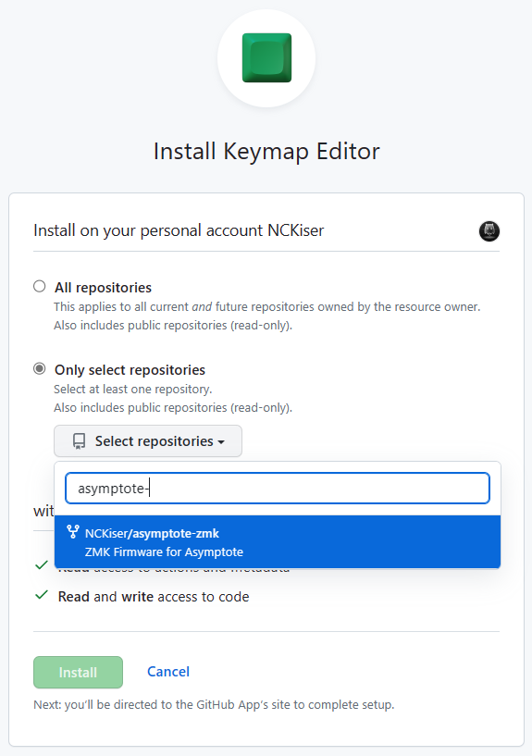Click the fork icon beside NCKiser/asymptote-zmk
Viewport: 532px width, 756px height.
tap(73, 532)
